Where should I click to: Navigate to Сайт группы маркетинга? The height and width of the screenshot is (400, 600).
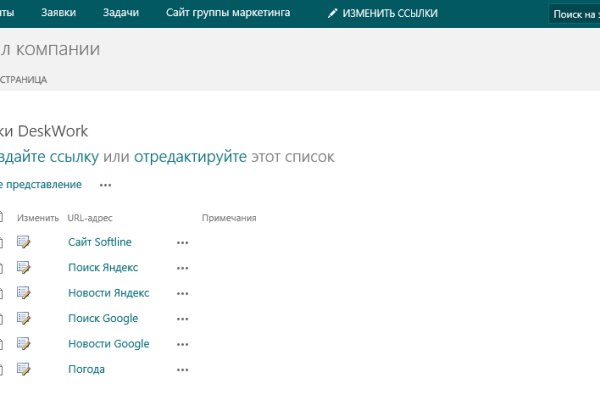pos(227,13)
